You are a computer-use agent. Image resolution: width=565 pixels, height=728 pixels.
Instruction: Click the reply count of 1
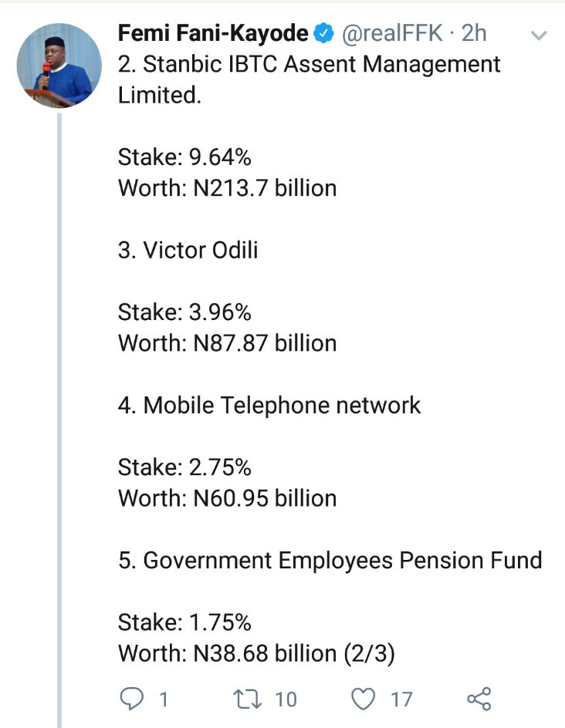tap(163, 699)
